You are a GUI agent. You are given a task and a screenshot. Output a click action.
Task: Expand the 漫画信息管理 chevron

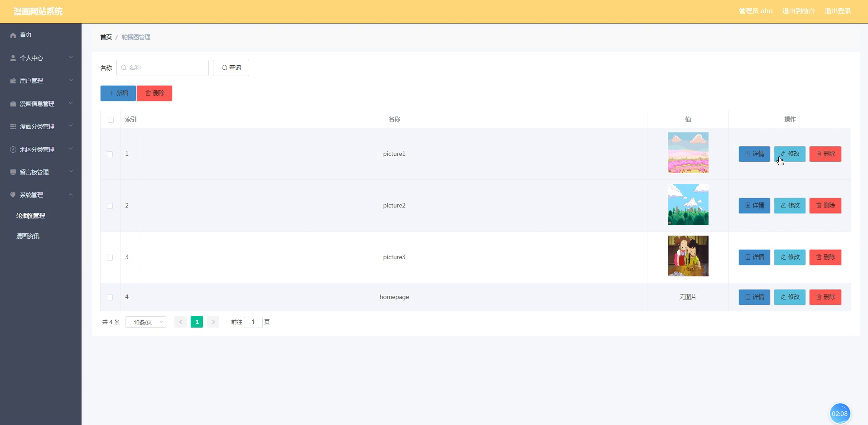tap(71, 103)
